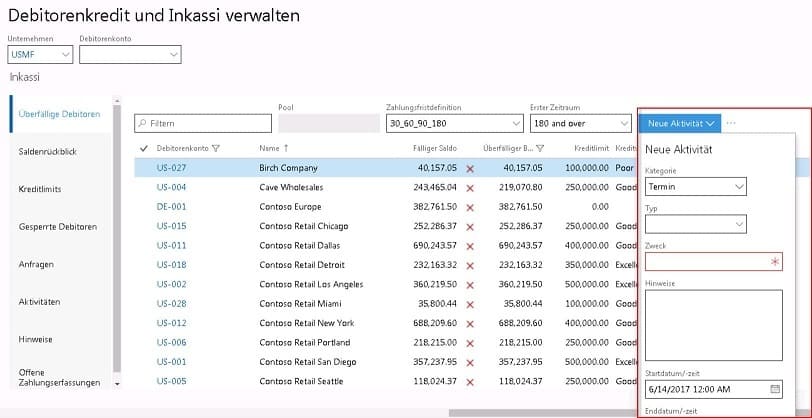Expand the Kategorie dropdown showing Termin
The image size is (812, 418).
[739, 186]
